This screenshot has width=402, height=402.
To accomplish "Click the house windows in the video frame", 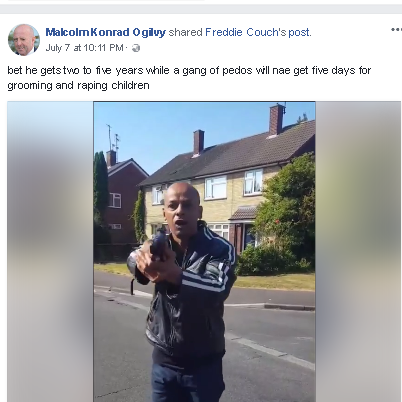I will [215, 187].
